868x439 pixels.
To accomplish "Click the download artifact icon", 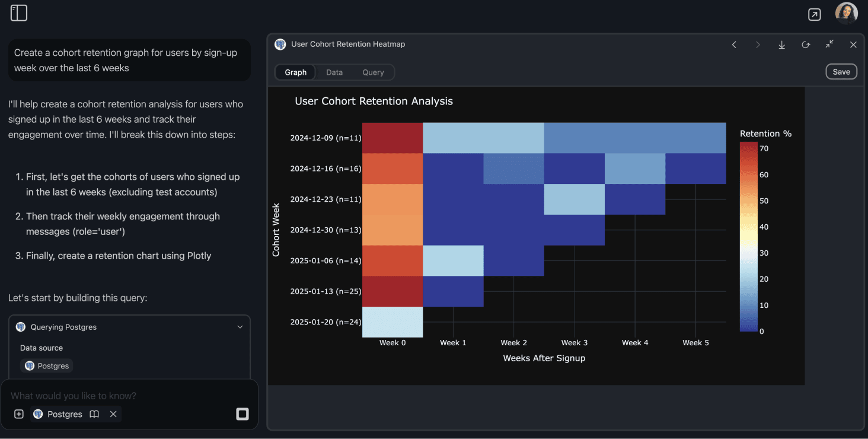I will [781, 44].
